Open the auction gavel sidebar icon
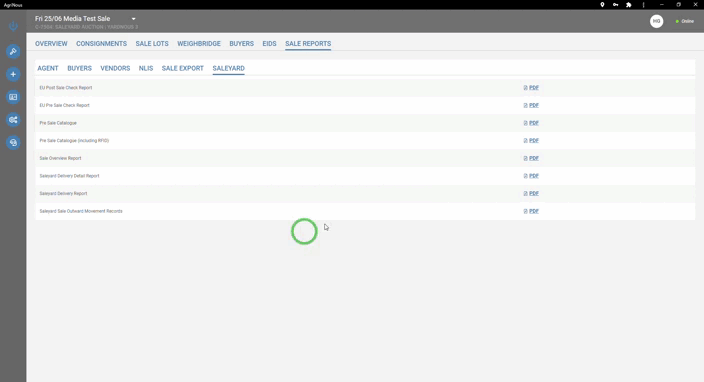 click(13, 52)
